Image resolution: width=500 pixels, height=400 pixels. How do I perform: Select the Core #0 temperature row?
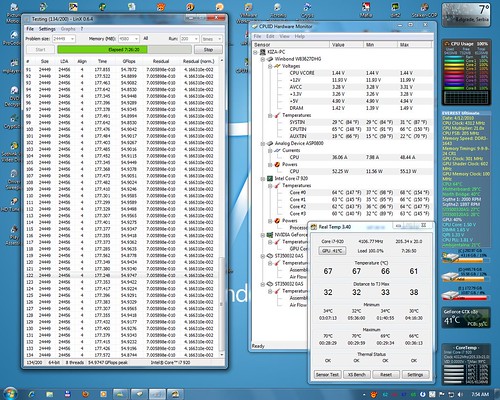(x=343, y=193)
